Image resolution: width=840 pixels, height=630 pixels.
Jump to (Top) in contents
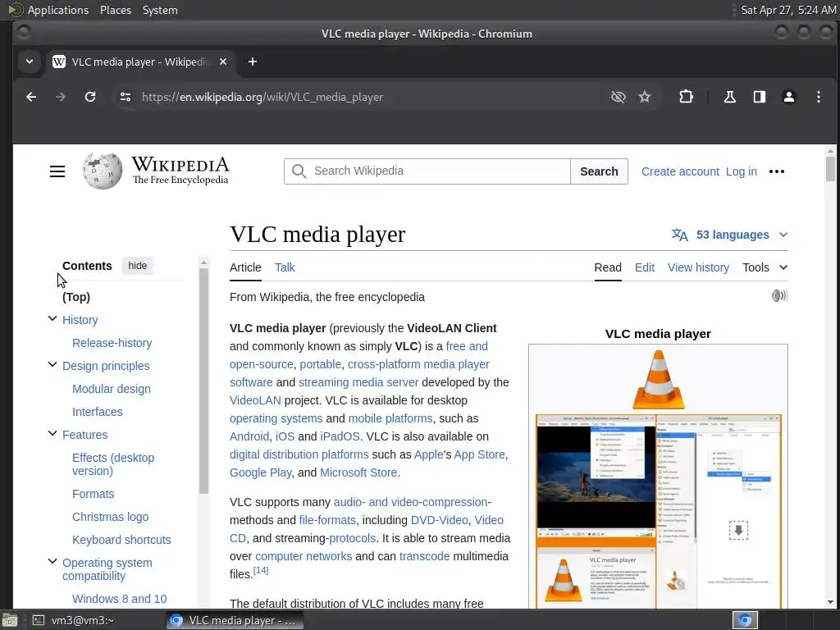(76, 297)
